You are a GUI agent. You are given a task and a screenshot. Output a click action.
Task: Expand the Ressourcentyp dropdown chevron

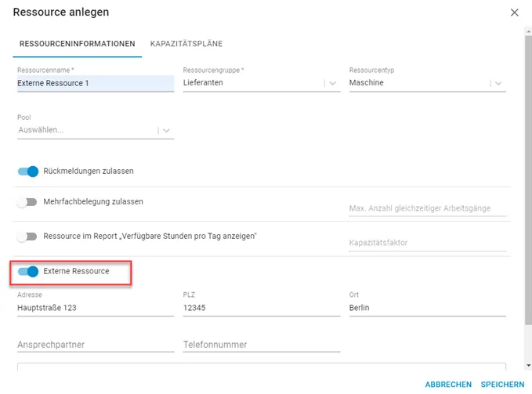[498, 83]
